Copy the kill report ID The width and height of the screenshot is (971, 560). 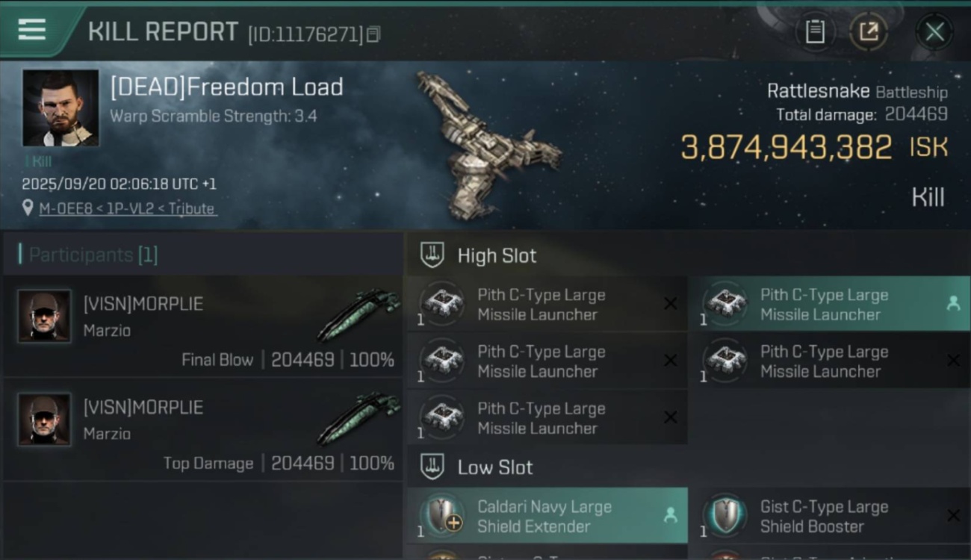point(373,34)
